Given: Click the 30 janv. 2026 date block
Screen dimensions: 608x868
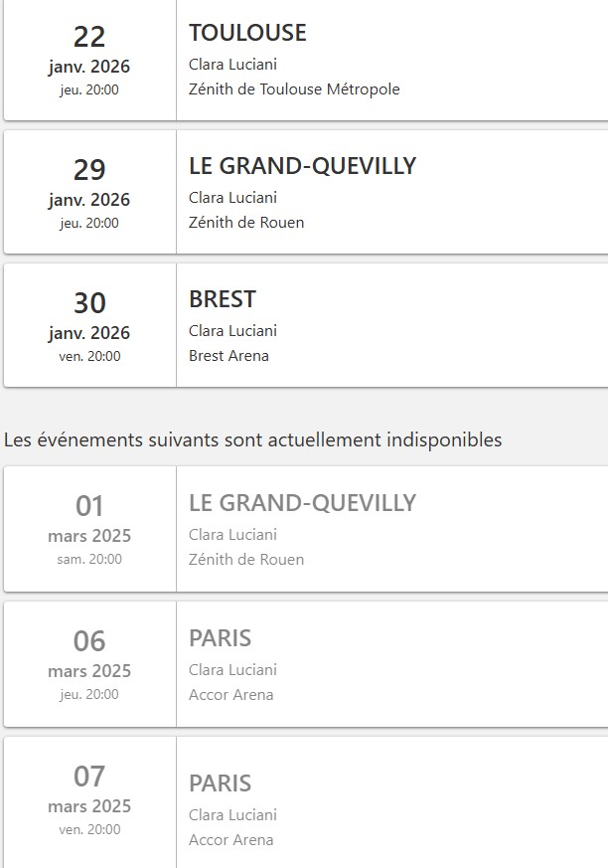Looking at the screenshot, I should [x=89, y=326].
